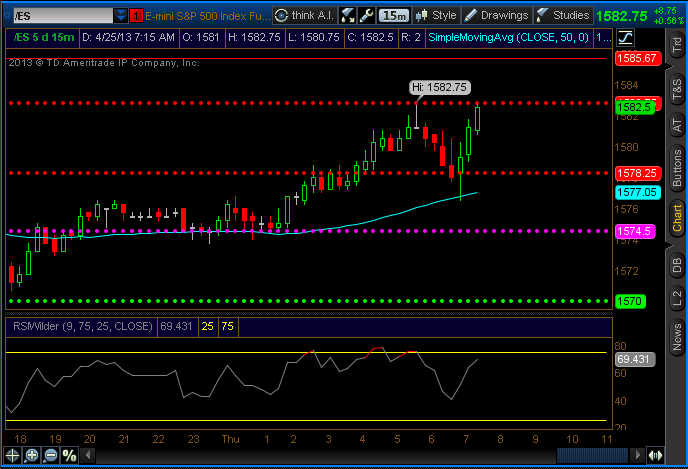The image size is (688, 469).
Task: Open the Buttons side tab
Action: click(x=677, y=168)
